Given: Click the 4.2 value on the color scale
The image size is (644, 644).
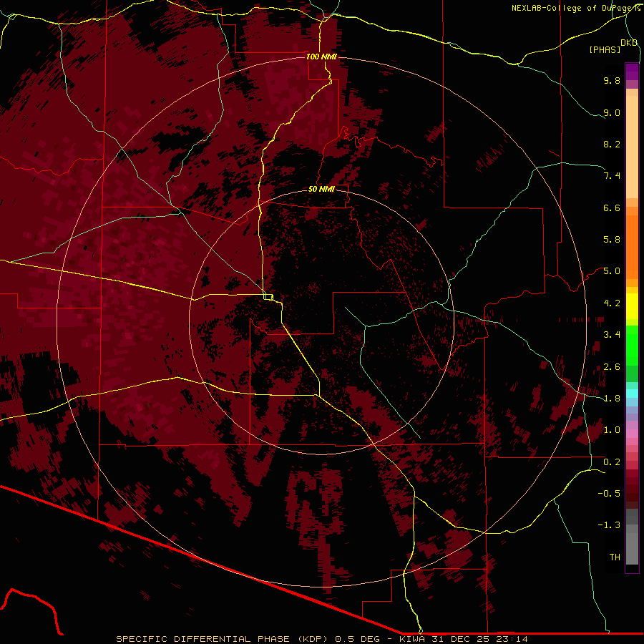Looking at the screenshot, I should (x=612, y=303).
